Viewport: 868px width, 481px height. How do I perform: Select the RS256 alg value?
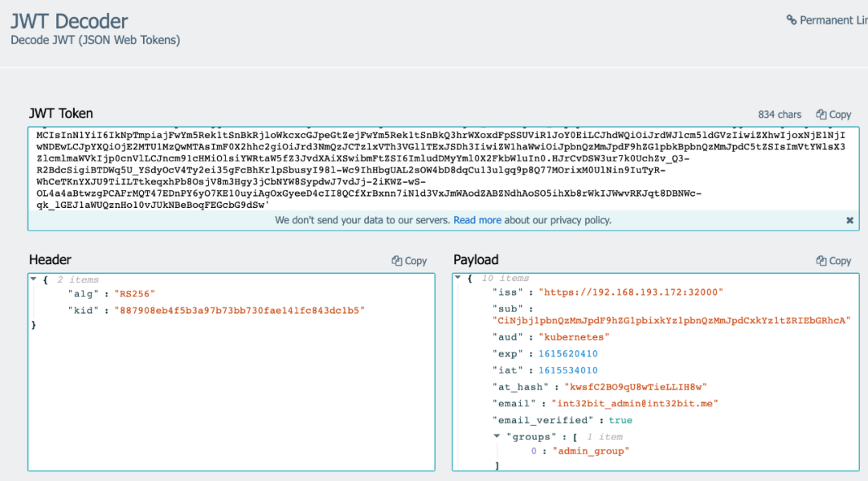[134, 294]
